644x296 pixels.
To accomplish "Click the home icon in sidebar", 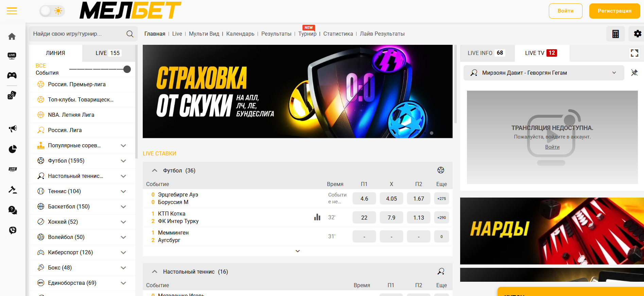I will pyautogui.click(x=12, y=36).
